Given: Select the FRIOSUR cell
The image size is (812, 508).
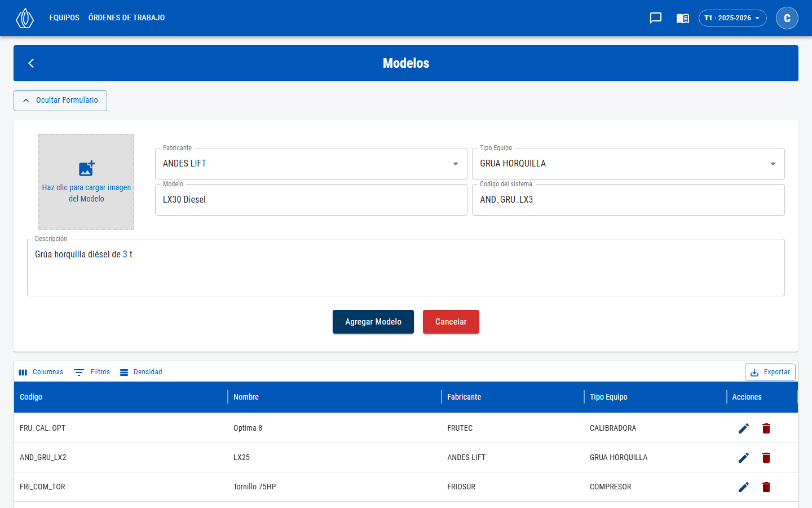Looking at the screenshot, I should point(513,487).
